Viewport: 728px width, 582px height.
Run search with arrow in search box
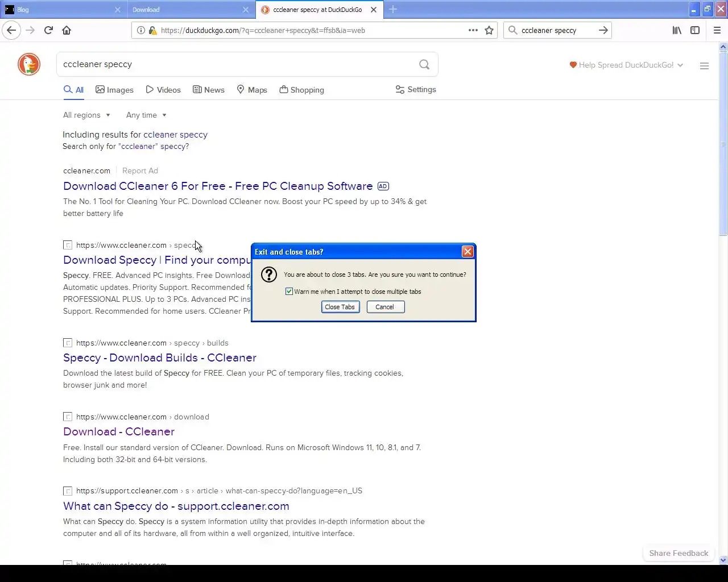tap(603, 30)
